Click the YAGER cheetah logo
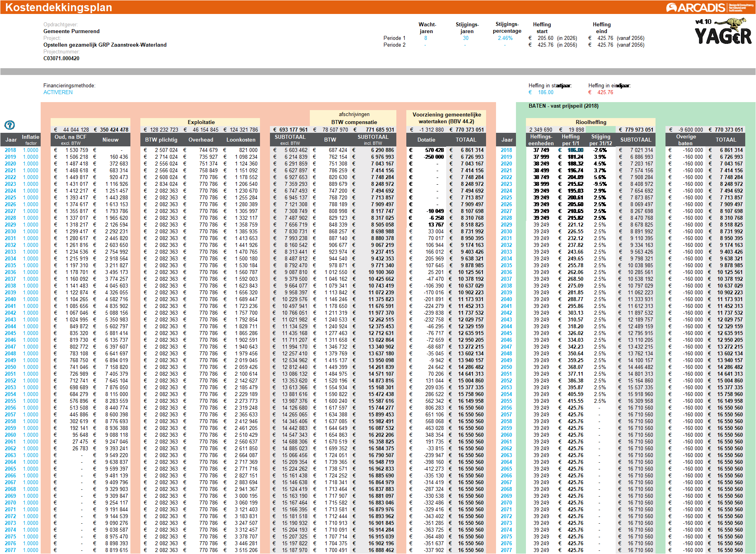Screen dimensions: 756x554 pyautogui.click(x=723, y=32)
